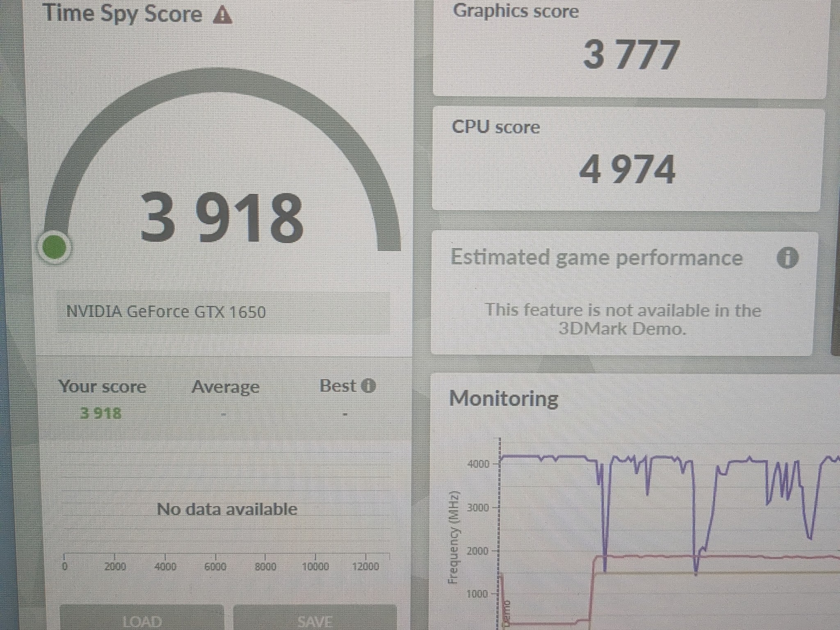The image size is (840, 630).
Task: Click the 12000 tick on score axis
Action: click(x=365, y=566)
